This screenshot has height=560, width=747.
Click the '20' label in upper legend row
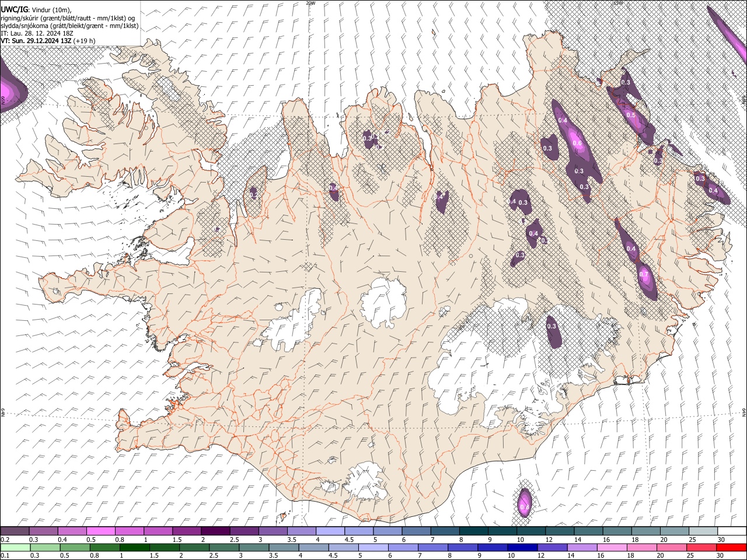tap(664, 540)
